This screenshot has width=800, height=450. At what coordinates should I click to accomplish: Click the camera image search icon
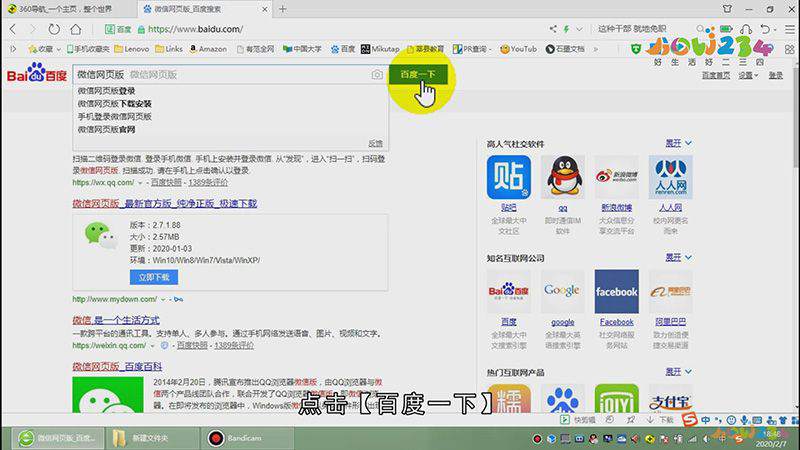pos(377,74)
